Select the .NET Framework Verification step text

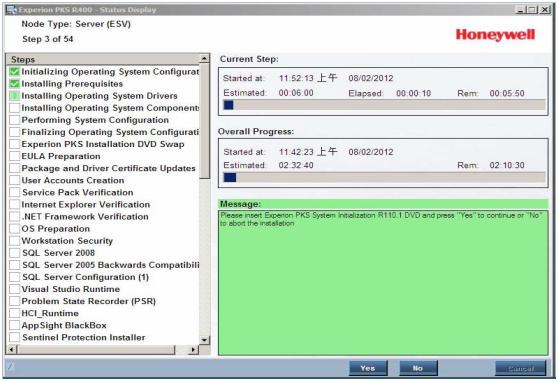point(85,217)
